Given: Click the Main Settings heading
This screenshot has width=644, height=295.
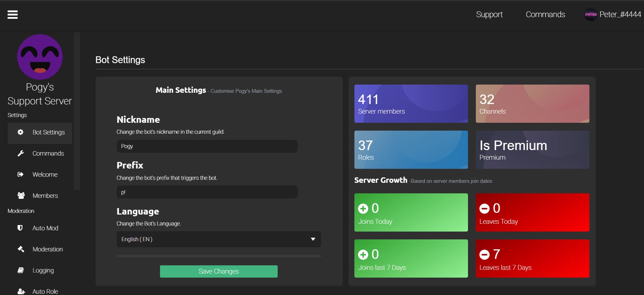Looking at the screenshot, I should click(181, 90).
